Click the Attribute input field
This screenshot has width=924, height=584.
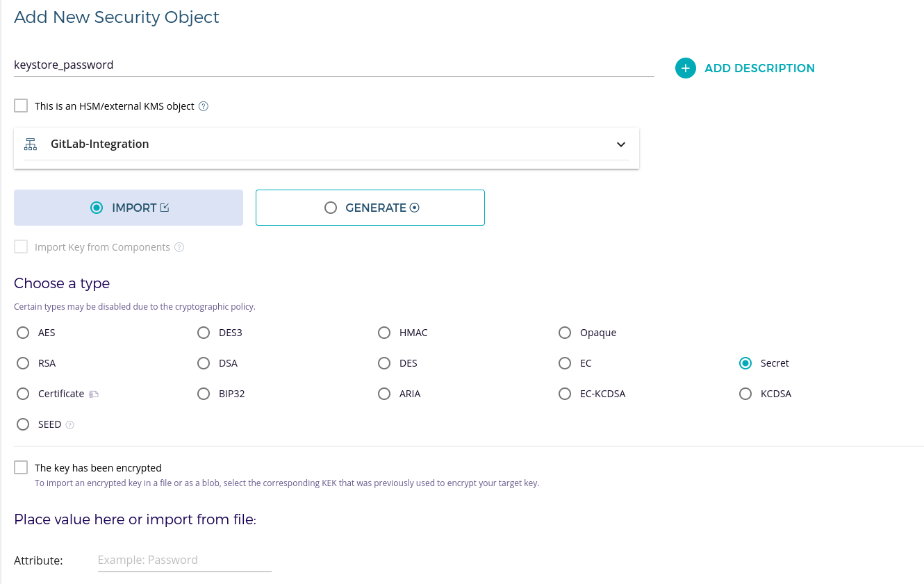(x=184, y=560)
